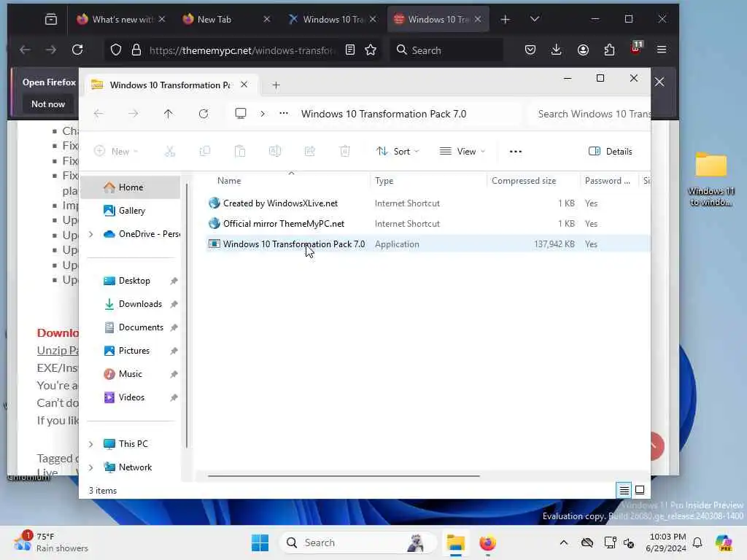Screen dimensions: 747x560
Task: Expand the Network tree node
Action: pos(91,467)
